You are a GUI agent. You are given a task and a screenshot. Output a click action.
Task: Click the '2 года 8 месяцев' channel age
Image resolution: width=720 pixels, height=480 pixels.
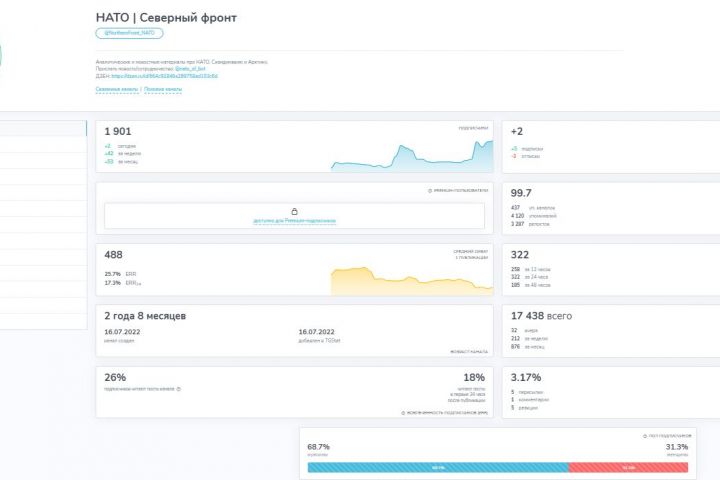pyautogui.click(x=145, y=316)
